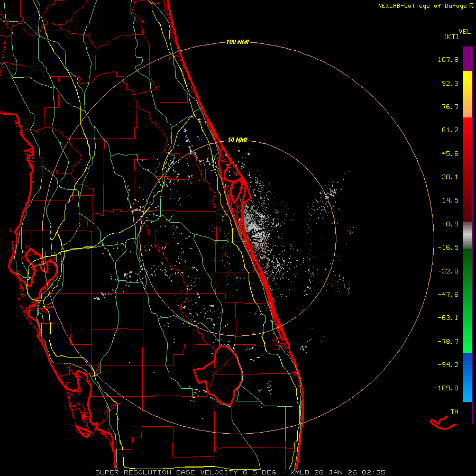Click the -32.0 velocity scale value
The width and height of the screenshot is (476, 476).
click(x=448, y=271)
